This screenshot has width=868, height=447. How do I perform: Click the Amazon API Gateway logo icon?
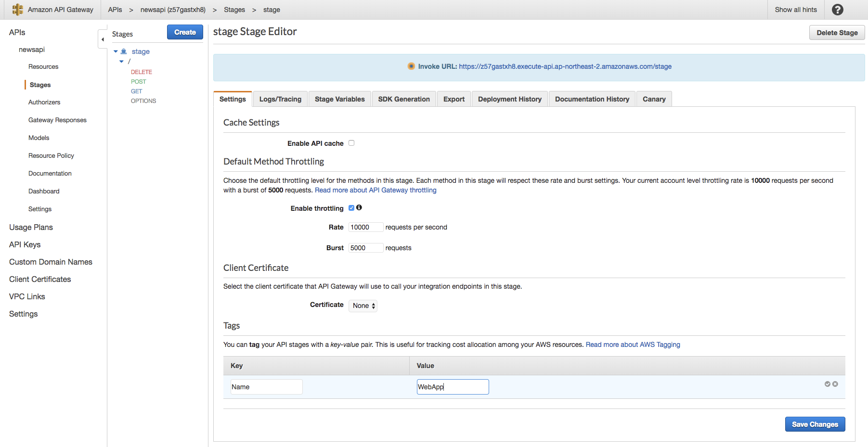pyautogui.click(x=17, y=10)
